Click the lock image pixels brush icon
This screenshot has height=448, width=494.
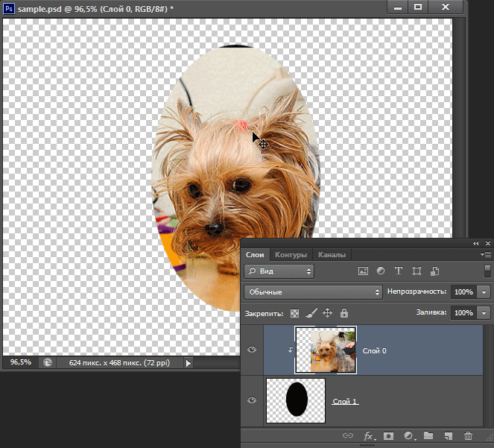coord(311,314)
